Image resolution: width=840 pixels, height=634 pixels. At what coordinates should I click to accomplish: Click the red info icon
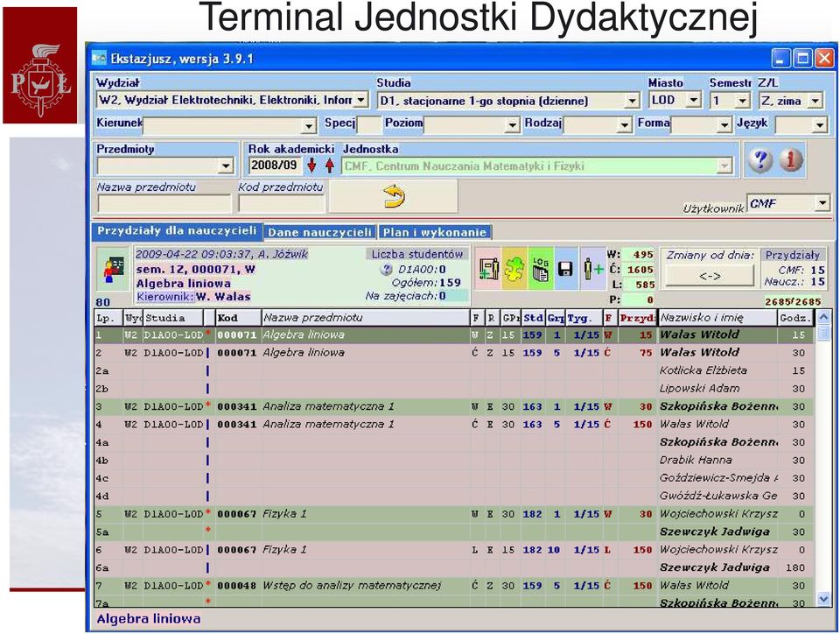(791, 159)
